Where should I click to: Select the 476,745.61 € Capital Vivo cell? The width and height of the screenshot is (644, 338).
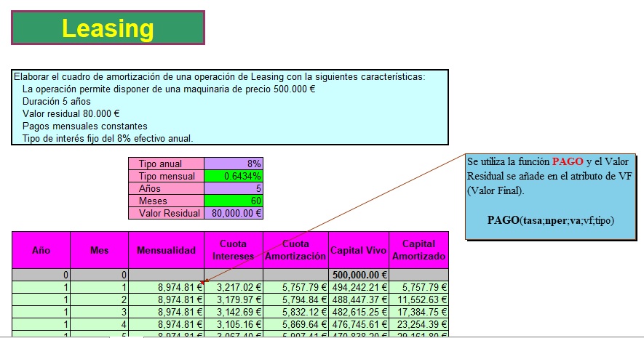[359, 324]
